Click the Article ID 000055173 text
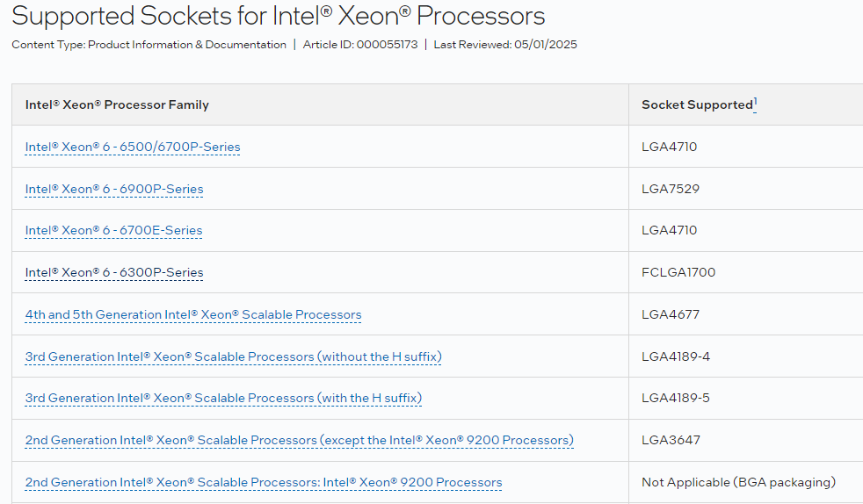 pyautogui.click(x=359, y=45)
